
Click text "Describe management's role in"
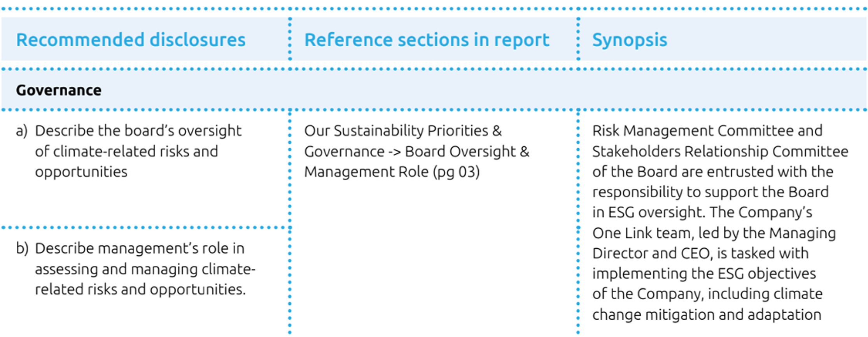tap(140, 249)
